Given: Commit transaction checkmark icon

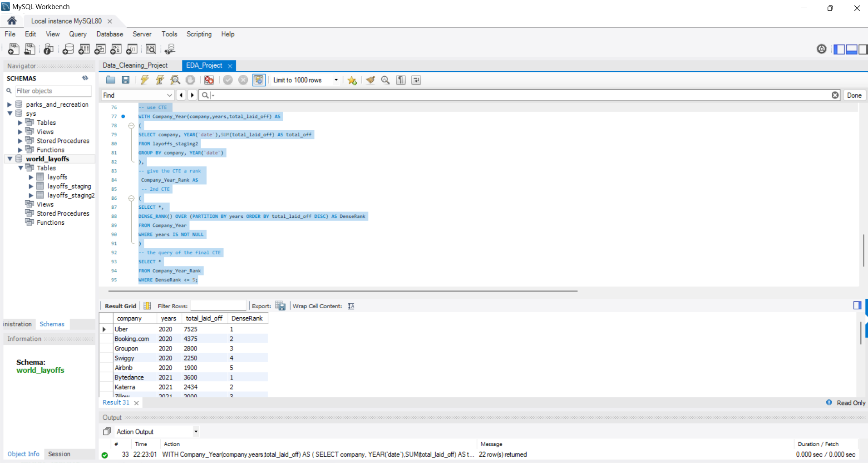Looking at the screenshot, I should (x=228, y=80).
